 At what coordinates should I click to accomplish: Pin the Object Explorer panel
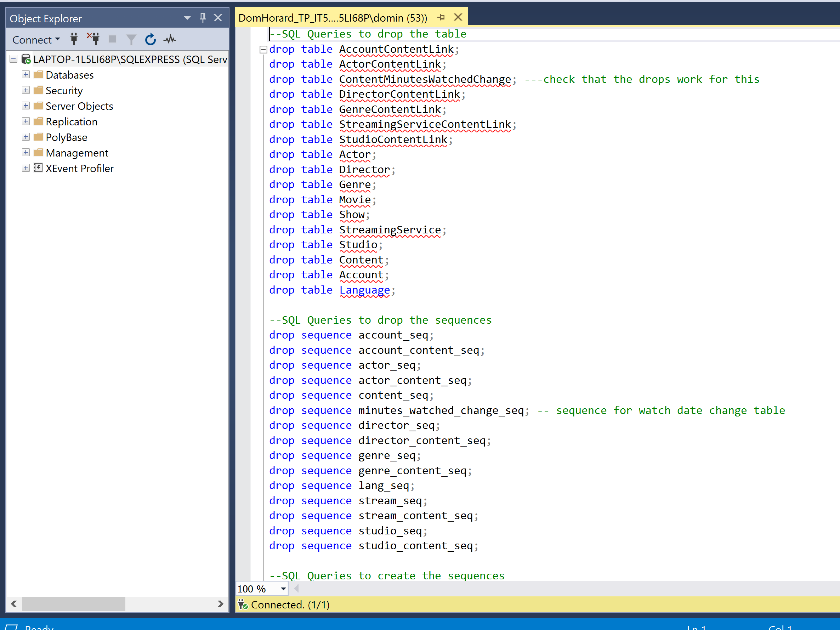pos(203,18)
